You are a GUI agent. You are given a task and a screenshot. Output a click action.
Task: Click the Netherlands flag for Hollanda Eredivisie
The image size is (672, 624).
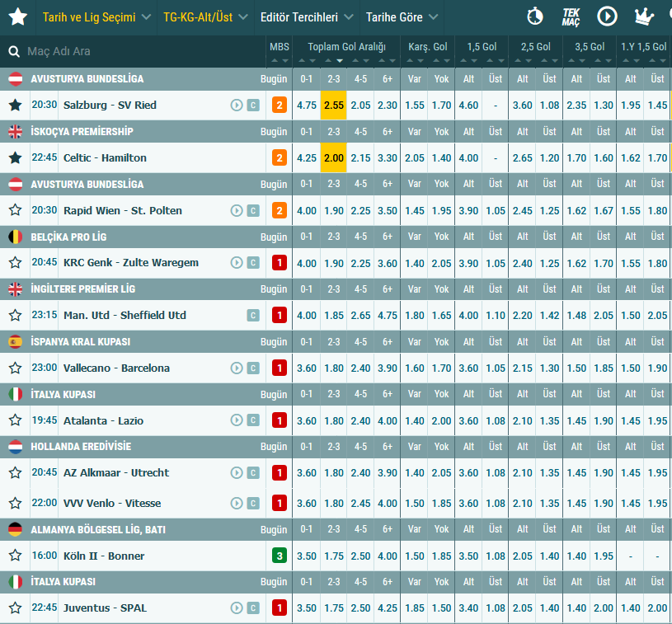coord(16,447)
